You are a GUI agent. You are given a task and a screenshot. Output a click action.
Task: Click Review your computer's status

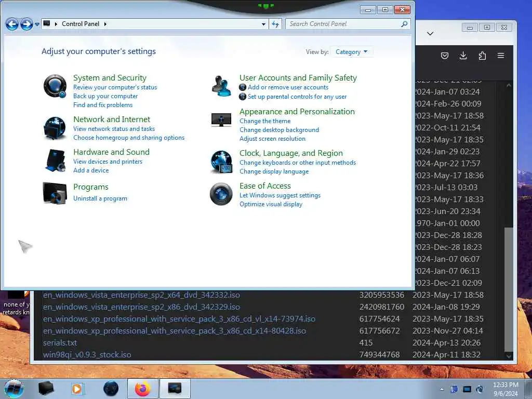point(115,87)
